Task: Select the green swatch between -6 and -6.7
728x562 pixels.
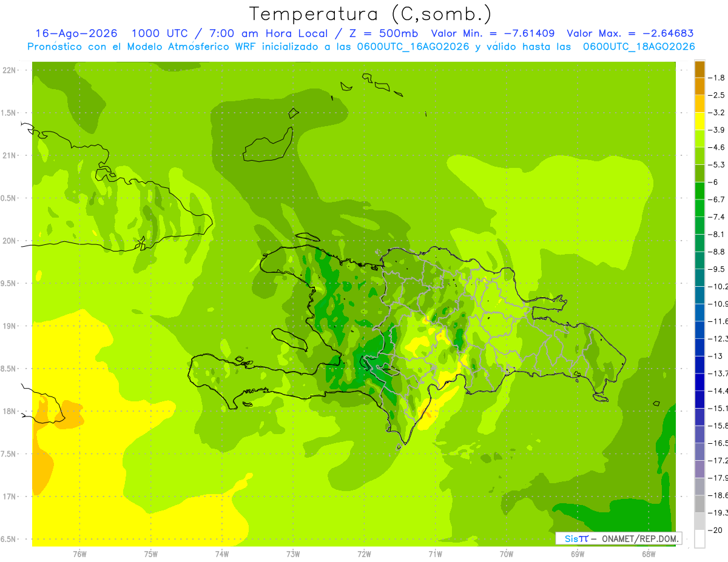Action: coord(699,191)
